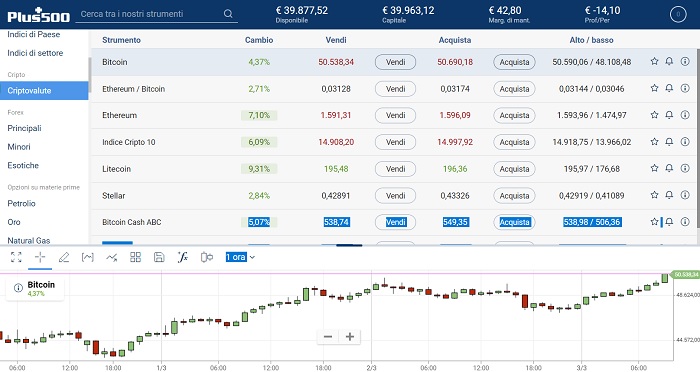Click the Plus500 logo
This screenshot has height=372, width=700.
pyautogui.click(x=38, y=15)
